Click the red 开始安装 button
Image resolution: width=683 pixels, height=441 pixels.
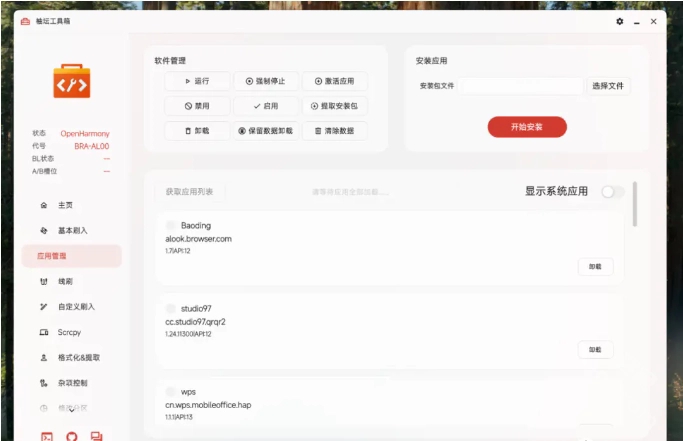[527, 127]
